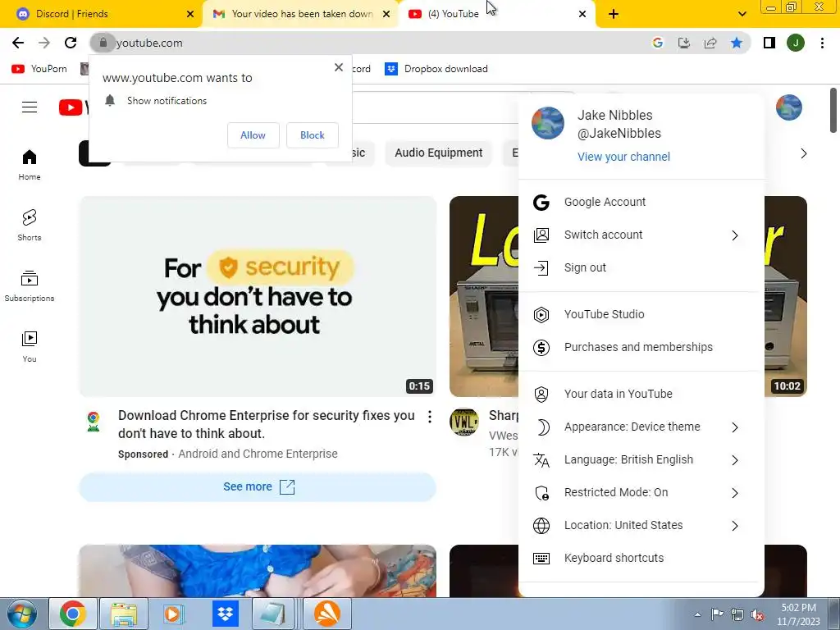Viewport: 840px width, 630px height.
Task: Open the You section in sidebar
Action: (x=30, y=347)
